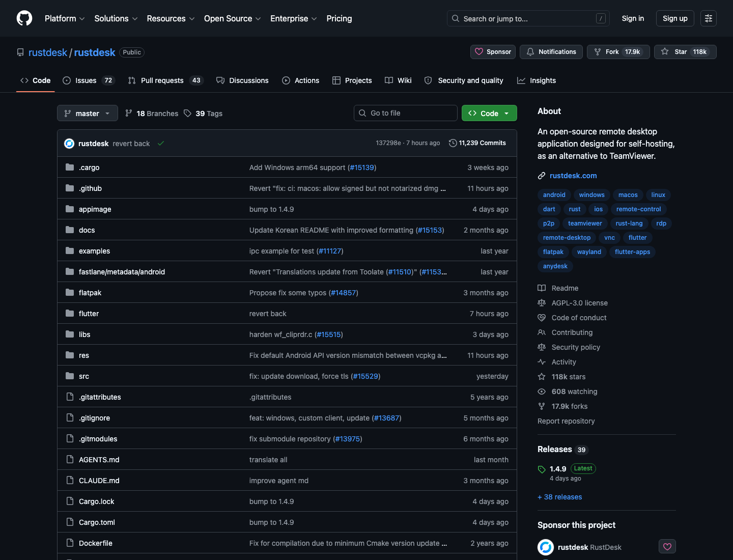Viewport: 733px width, 560px height.
Task: Open the .gitmodules file
Action: pyautogui.click(x=98, y=439)
